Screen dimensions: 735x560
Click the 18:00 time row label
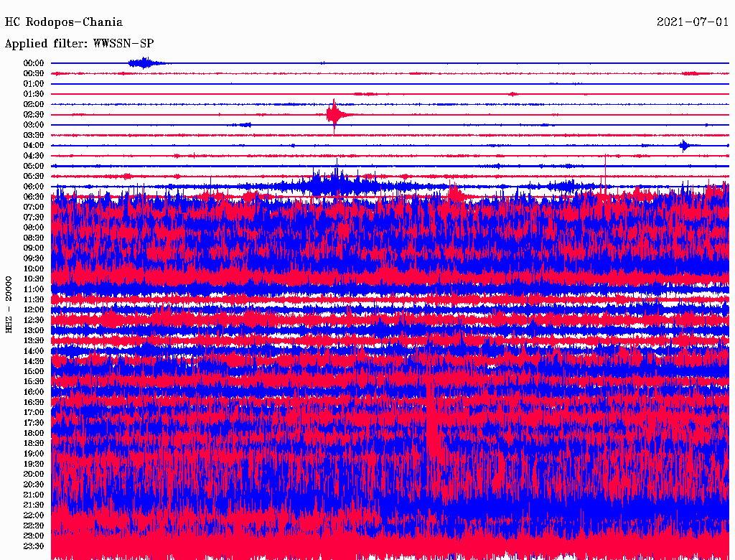coord(34,433)
